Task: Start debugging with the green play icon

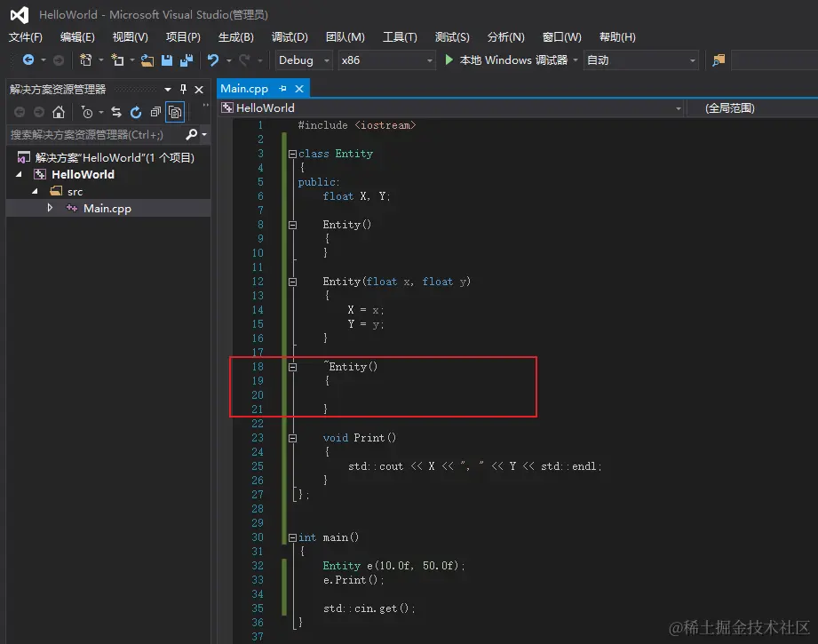Action: (x=449, y=60)
